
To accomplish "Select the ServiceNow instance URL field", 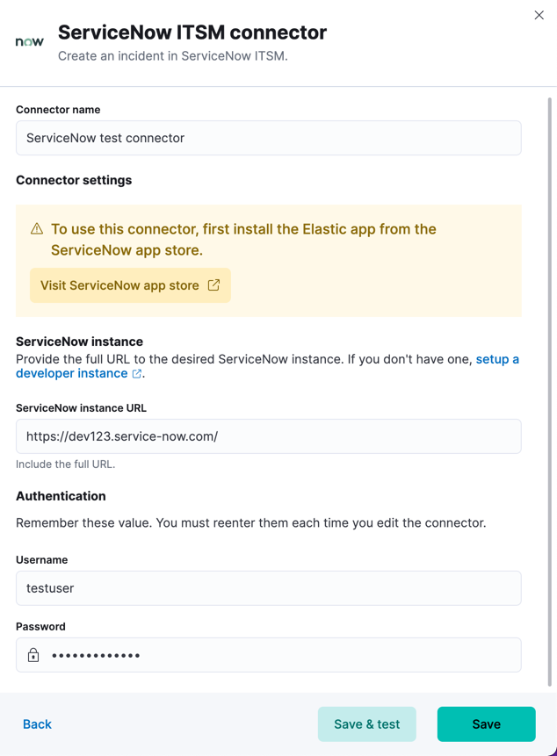I will [268, 436].
